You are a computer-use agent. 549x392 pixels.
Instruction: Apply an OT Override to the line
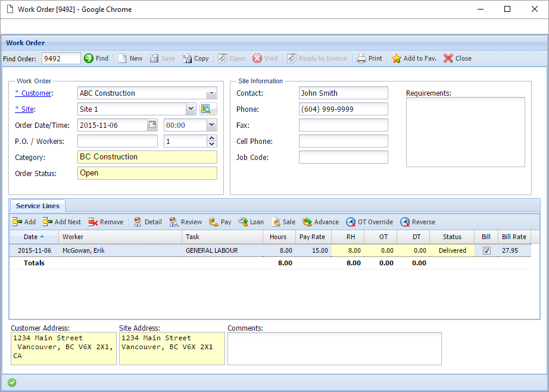pyautogui.click(x=369, y=222)
